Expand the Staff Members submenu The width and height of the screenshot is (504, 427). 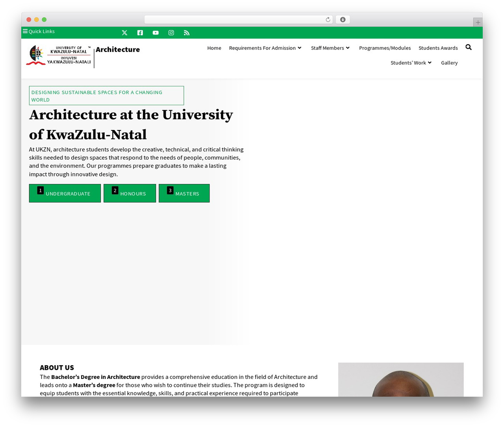[330, 48]
